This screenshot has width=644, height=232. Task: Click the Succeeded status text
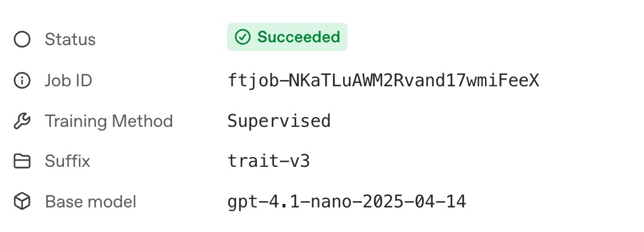[x=299, y=37]
